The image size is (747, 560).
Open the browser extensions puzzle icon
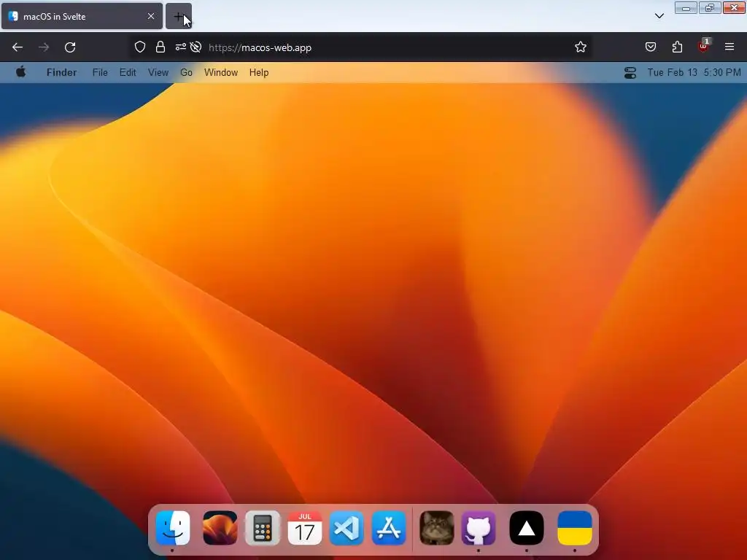point(677,47)
